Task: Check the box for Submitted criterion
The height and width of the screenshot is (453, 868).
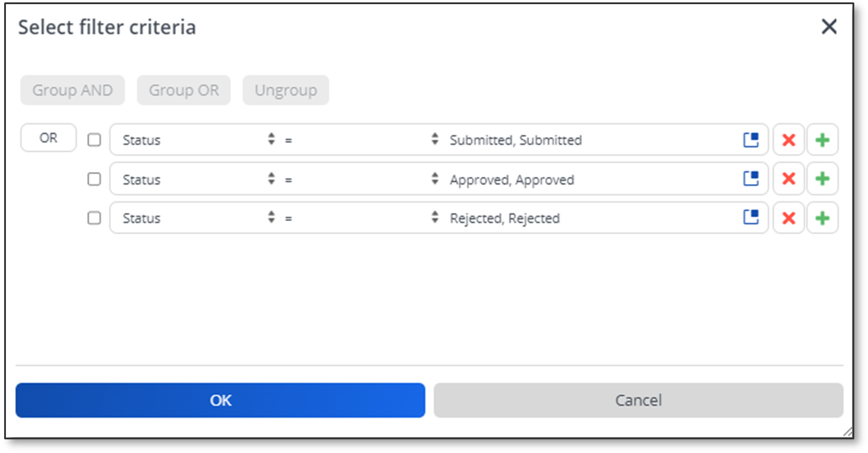Action: pyautogui.click(x=94, y=140)
